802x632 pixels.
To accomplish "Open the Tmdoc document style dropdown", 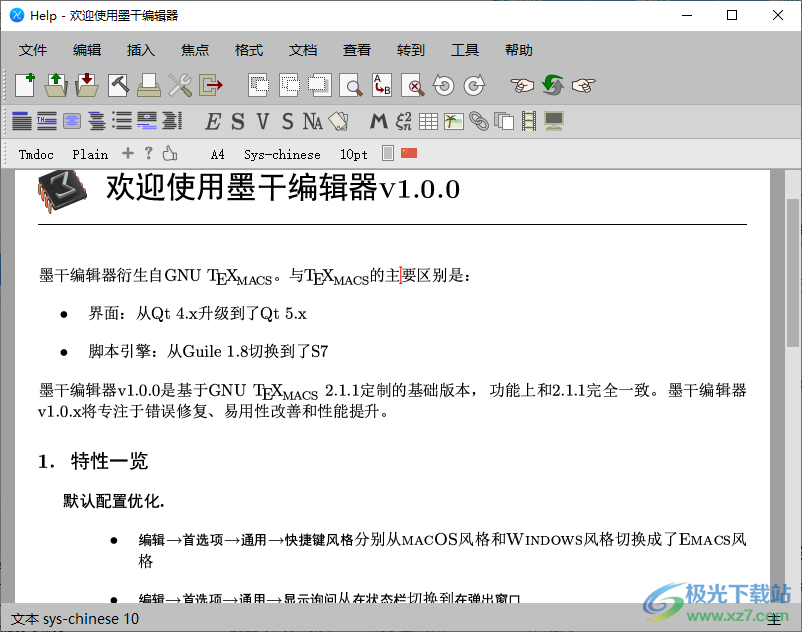I will [36, 154].
